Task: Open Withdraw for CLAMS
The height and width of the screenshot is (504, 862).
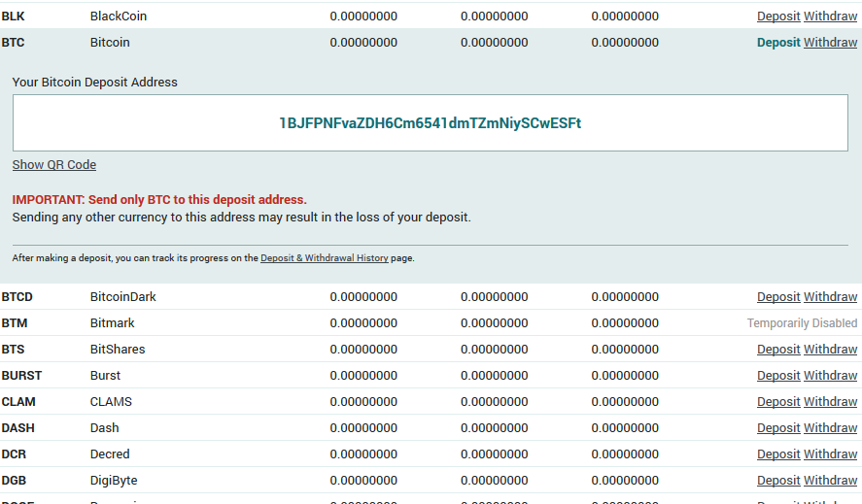Action: [830, 402]
